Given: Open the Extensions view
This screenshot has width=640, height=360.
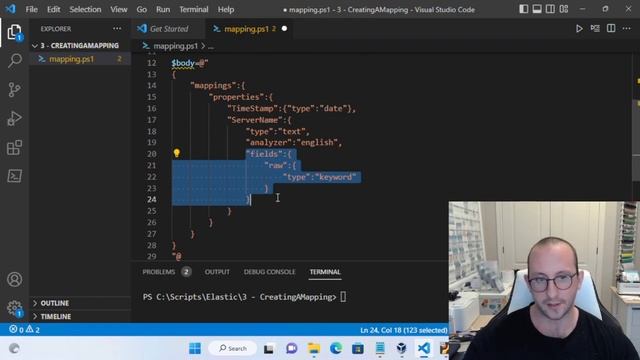Looking at the screenshot, I should pyautogui.click(x=14, y=147).
